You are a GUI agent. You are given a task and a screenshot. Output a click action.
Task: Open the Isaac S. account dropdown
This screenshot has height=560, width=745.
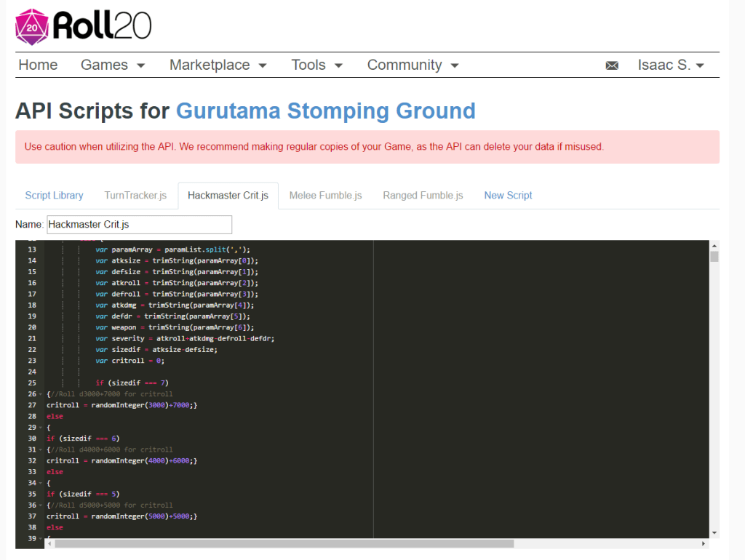[671, 65]
